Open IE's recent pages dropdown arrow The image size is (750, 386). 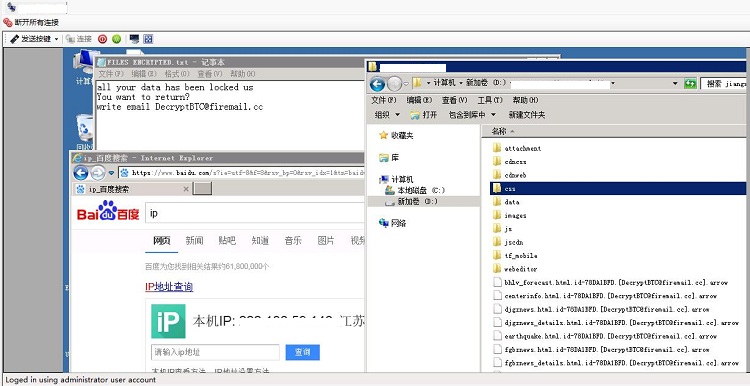click(x=111, y=173)
